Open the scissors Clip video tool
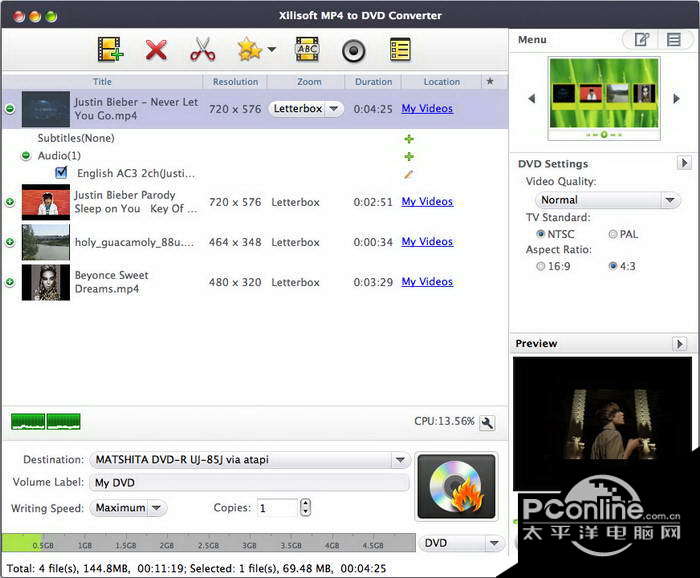Viewport: 700px width, 578px height. point(202,50)
